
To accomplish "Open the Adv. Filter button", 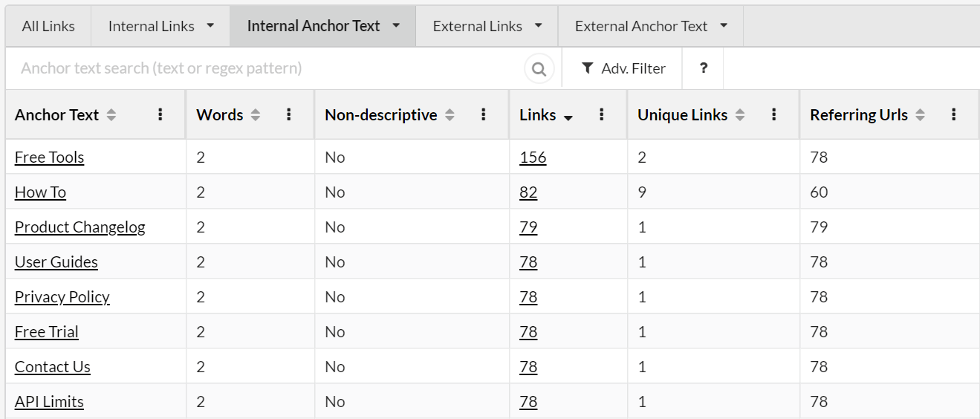I will click(x=623, y=68).
